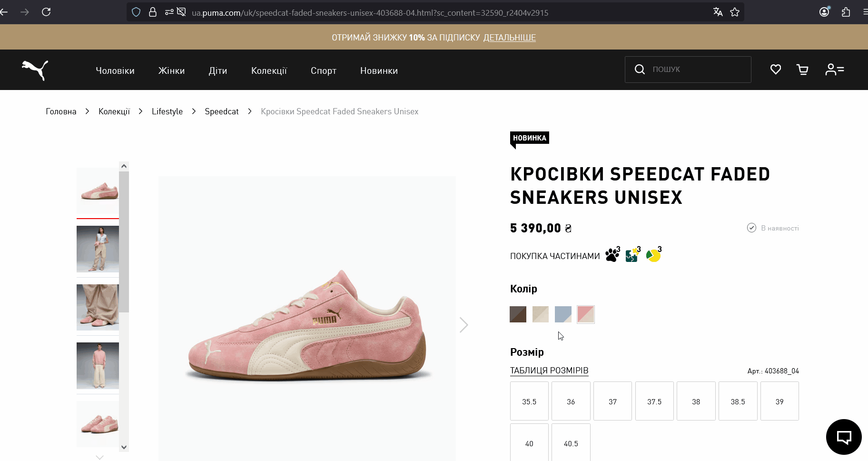Open the chat support bubble

pyautogui.click(x=843, y=437)
